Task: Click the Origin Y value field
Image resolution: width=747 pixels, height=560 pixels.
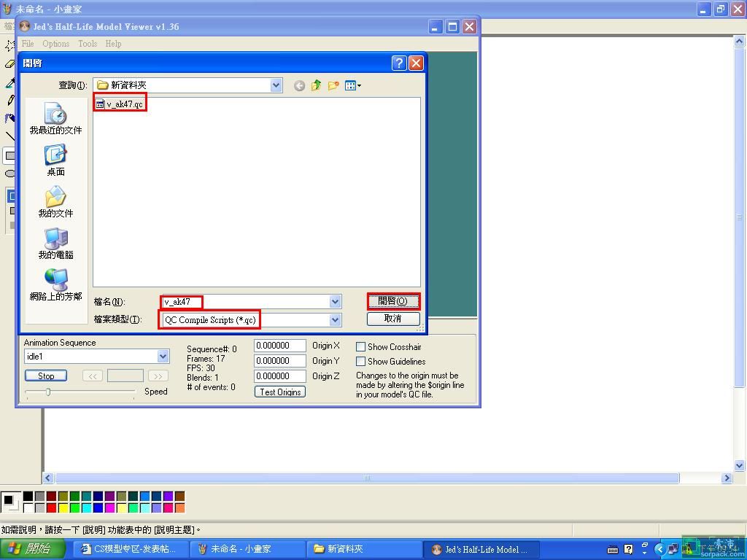Action: pos(280,361)
